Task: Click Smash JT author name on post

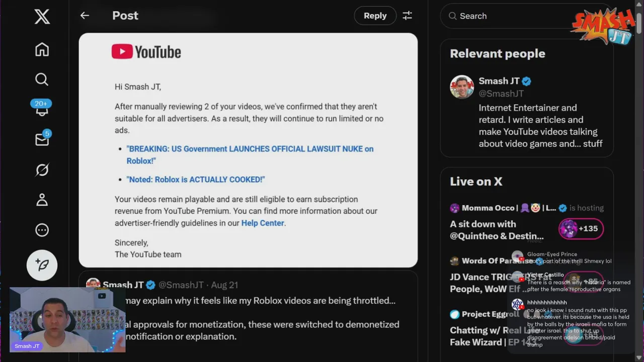Action: pos(123,285)
